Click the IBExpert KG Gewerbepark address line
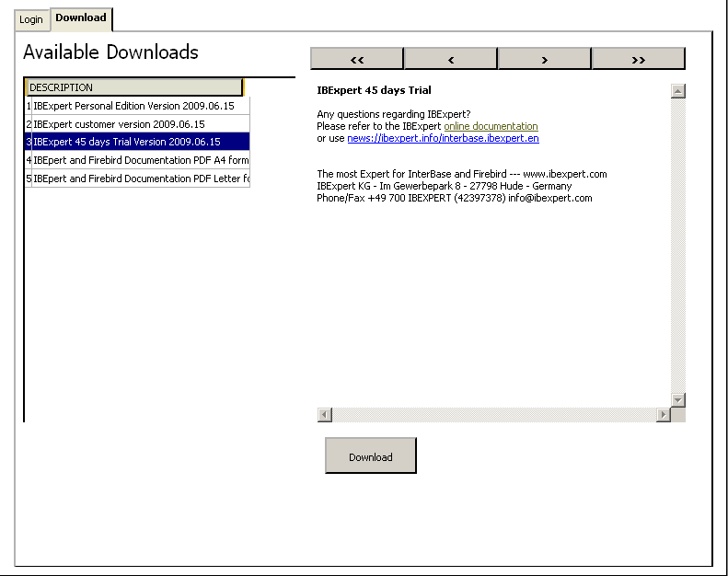The image size is (728, 576). pos(445,186)
